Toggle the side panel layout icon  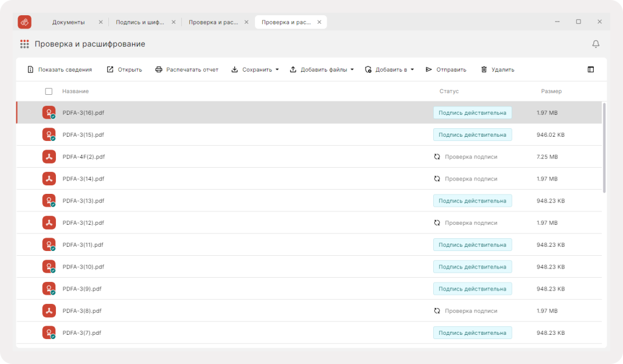coord(591,69)
